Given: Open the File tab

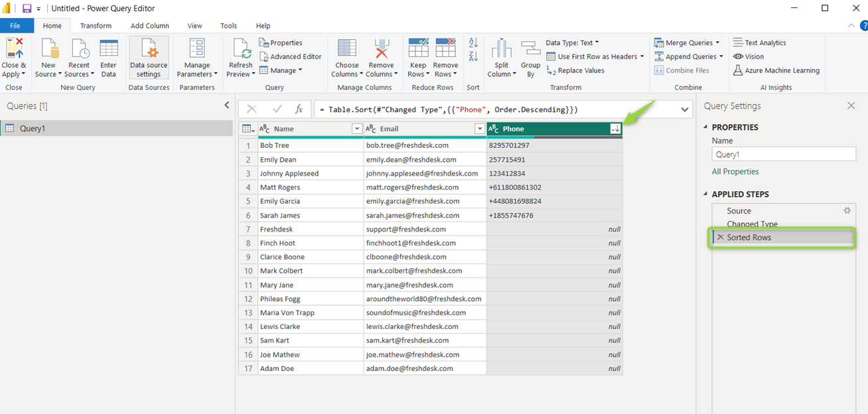Looking at the screenshot, I should 15,26.
